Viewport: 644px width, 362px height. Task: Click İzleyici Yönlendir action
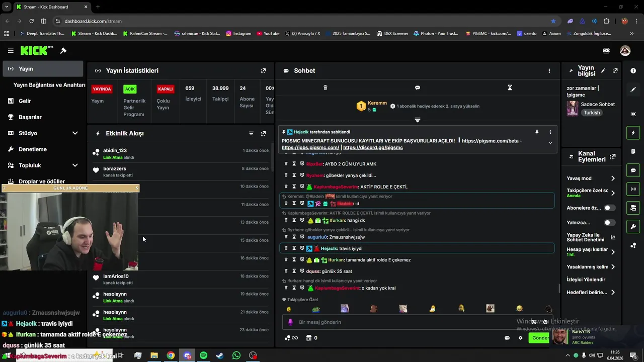pos(586,280)
